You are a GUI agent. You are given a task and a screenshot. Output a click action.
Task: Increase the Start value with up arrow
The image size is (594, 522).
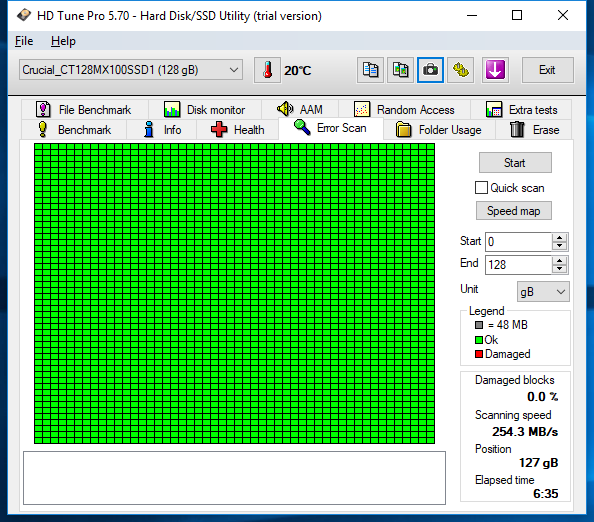click(559, 238)
